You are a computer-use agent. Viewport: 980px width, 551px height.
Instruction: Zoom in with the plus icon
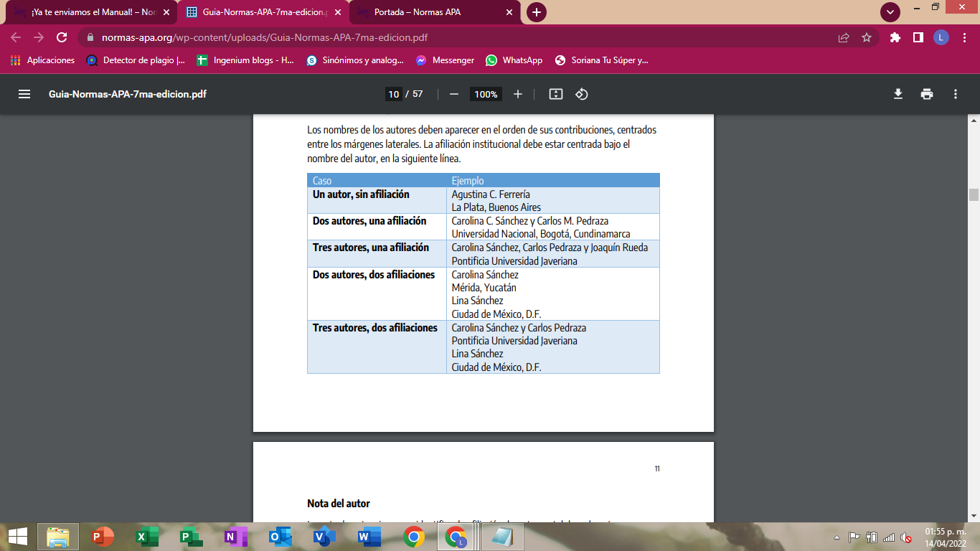click(x=518, y=94)
